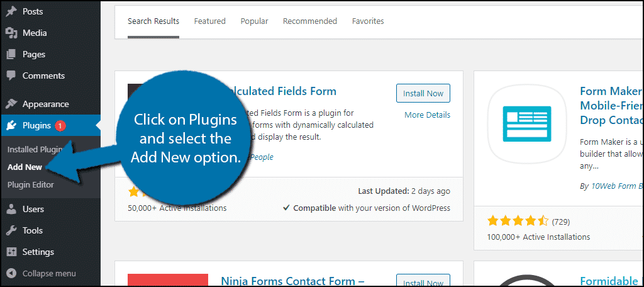Click the Posts pushpin icon

(12, 11)
